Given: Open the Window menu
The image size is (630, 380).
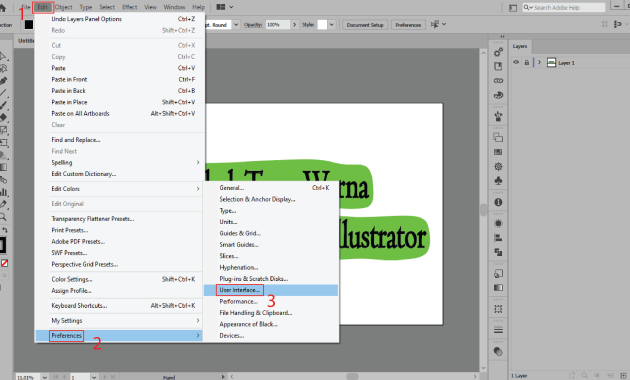Looking at the screenshot, I should coord(174,7).
